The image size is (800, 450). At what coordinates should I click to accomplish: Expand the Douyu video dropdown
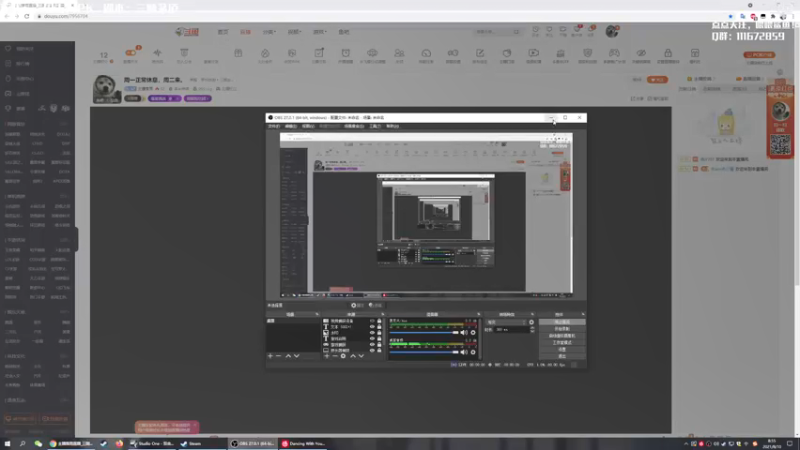(x=294, y=32)
